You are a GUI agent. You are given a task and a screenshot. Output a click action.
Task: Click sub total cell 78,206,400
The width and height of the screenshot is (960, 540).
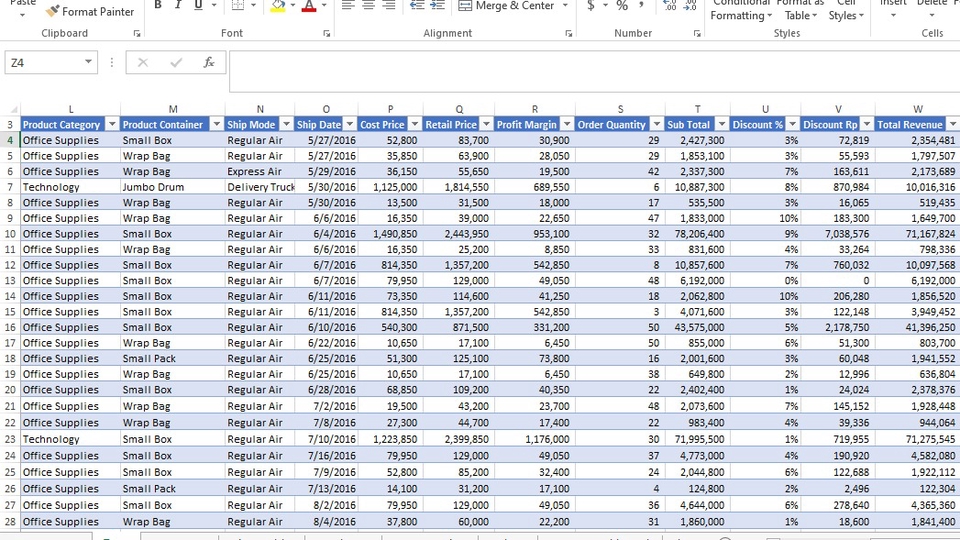(x=697, y=234)
